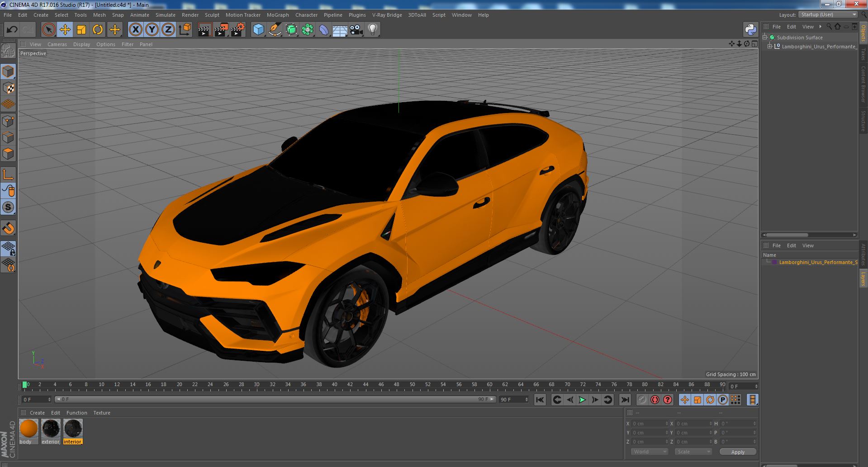Select the Live Selection tool

pos(48,30)
